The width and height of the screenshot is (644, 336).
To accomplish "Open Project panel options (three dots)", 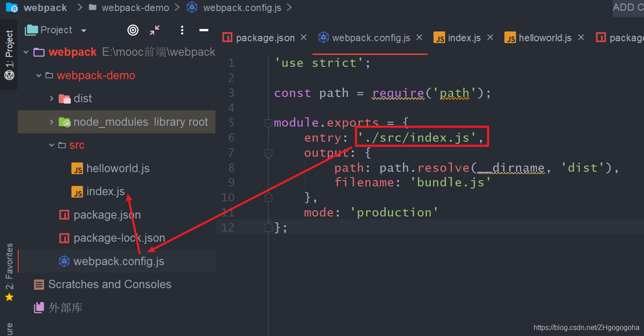I will tap(182, 30).
